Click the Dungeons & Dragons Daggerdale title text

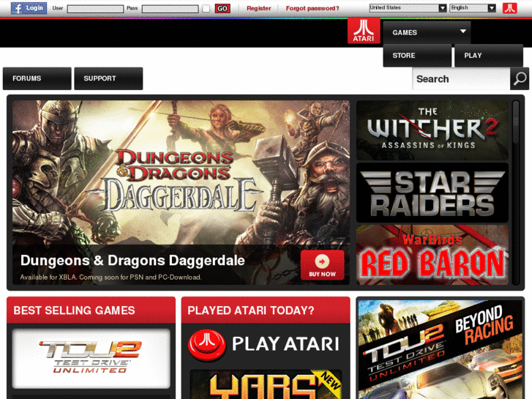click(x=132, y=261)
